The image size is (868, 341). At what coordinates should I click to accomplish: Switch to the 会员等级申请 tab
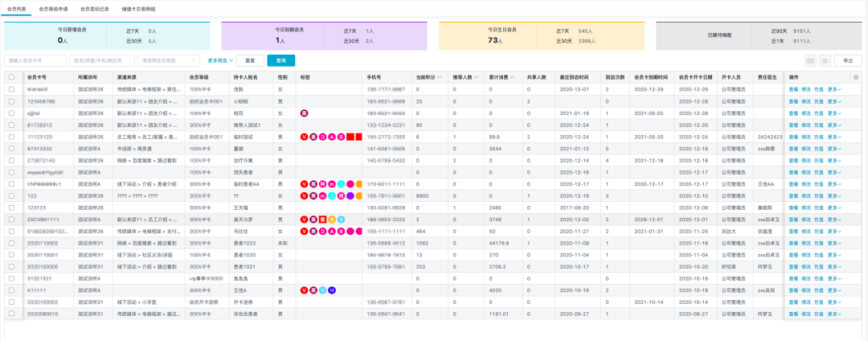53,10
